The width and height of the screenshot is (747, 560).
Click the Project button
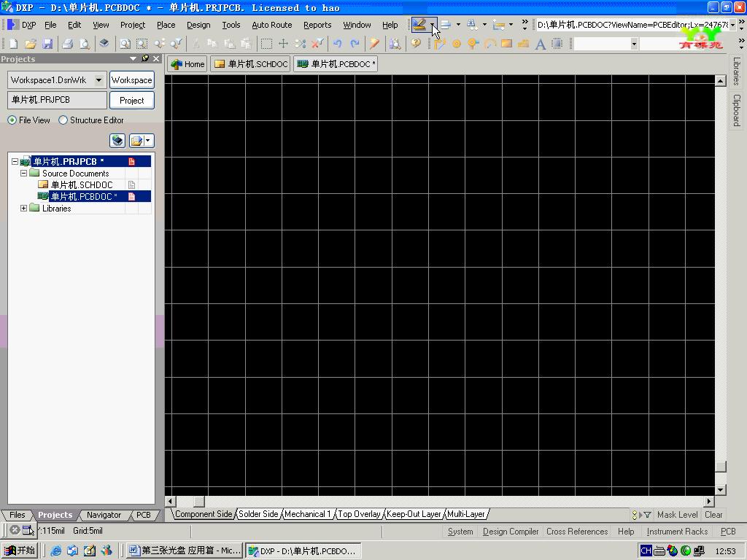pyautogui.click(x=132, y=101)
